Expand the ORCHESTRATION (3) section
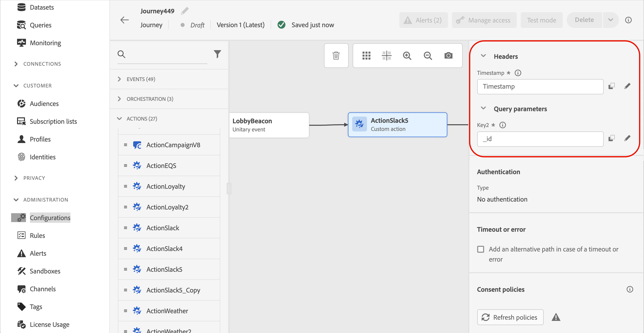 pyautogui.click(x=120, y=99)
